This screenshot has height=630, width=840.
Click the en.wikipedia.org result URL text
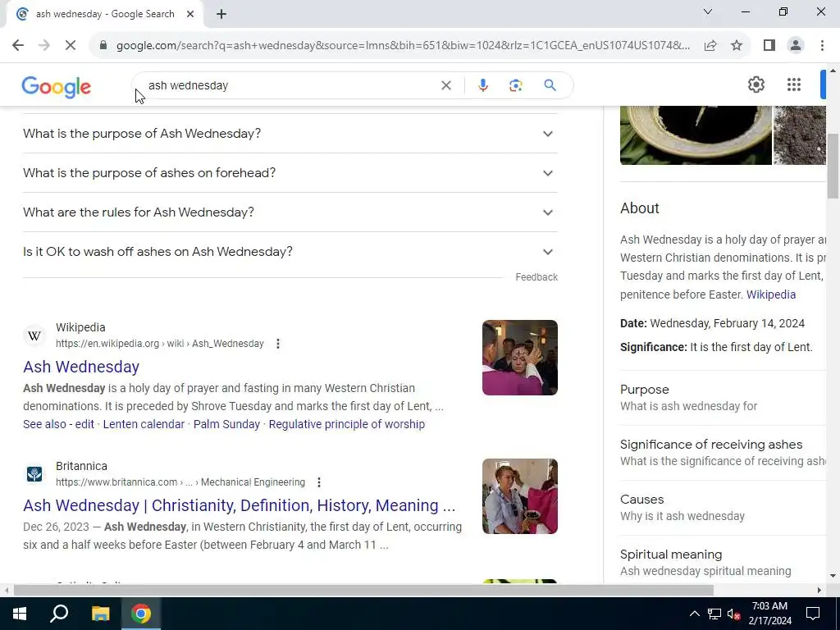pos(160,344)
